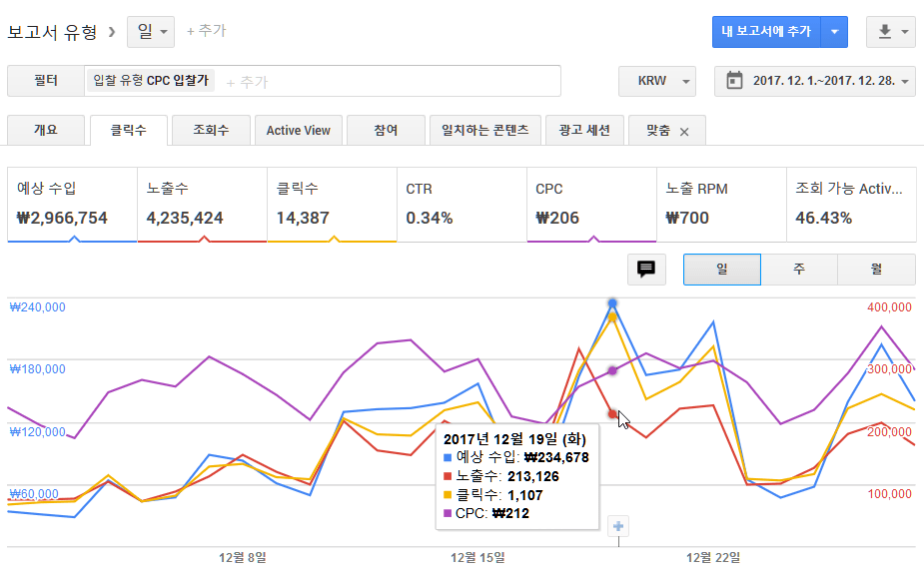Open the KRW currency dropdown

(x=656, y=81)
